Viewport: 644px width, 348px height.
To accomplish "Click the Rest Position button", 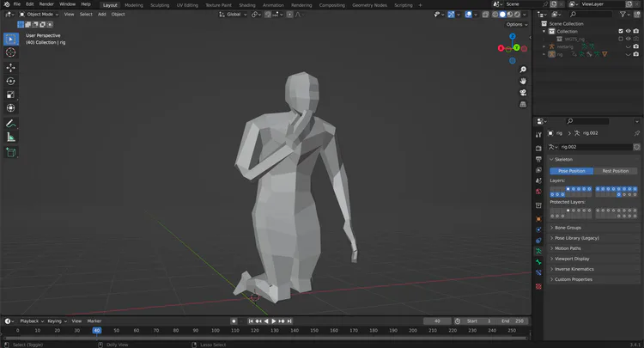I will [x=616, y=171].
